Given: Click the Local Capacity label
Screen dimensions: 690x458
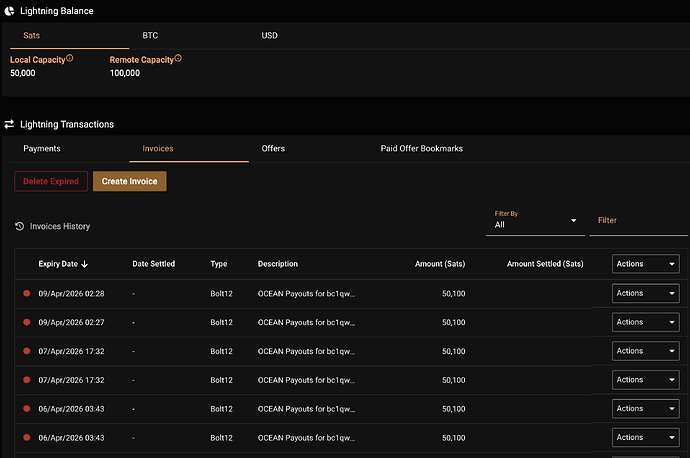Looking at the screenshot, I should coord(38,60).
